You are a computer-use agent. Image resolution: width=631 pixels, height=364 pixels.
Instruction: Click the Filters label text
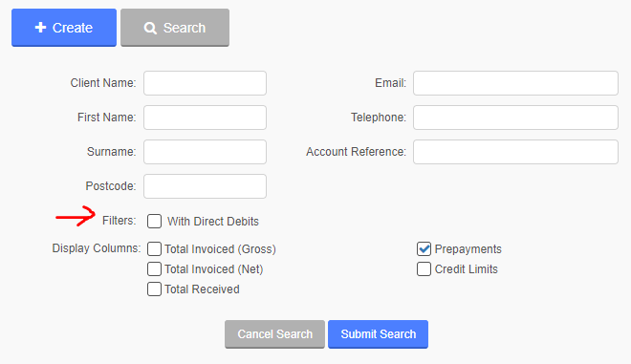120,221
